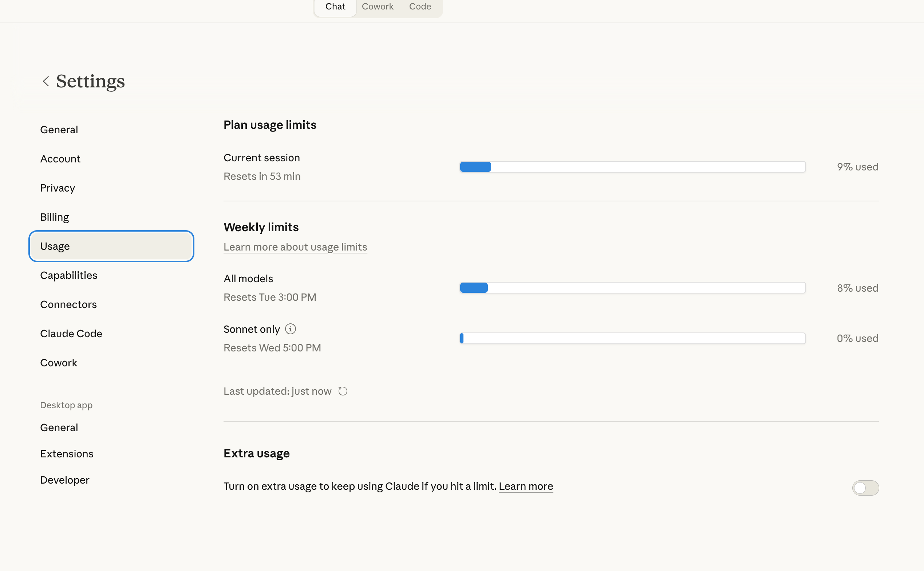This screenshot has height=571, width=924.
Task: Click the current session usage bar
Action: coord(633,167)
